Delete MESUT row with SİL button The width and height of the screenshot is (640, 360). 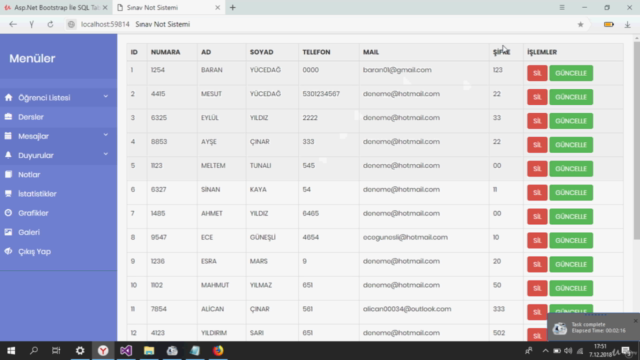[x=537, y=97]
